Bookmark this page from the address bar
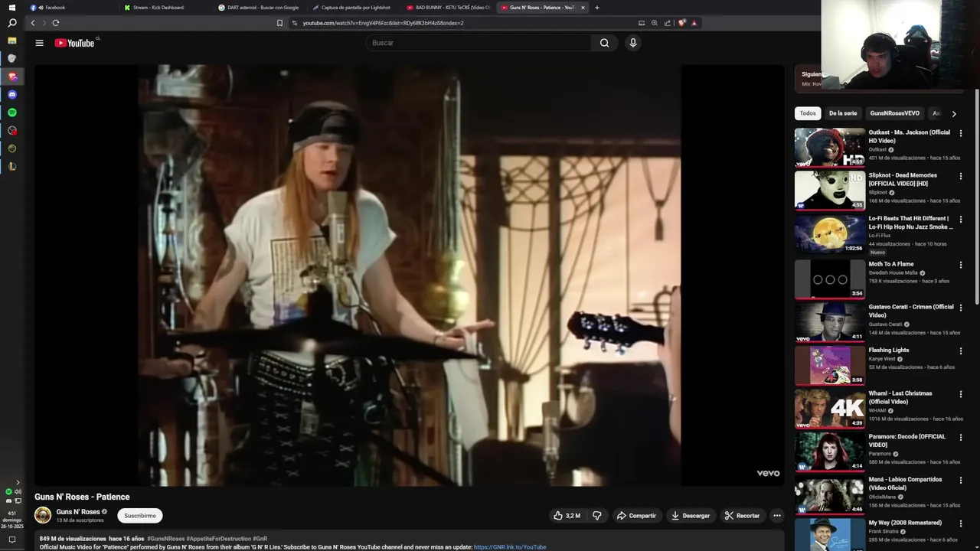Viewport: 980px width, 551px height. [279, 23]
